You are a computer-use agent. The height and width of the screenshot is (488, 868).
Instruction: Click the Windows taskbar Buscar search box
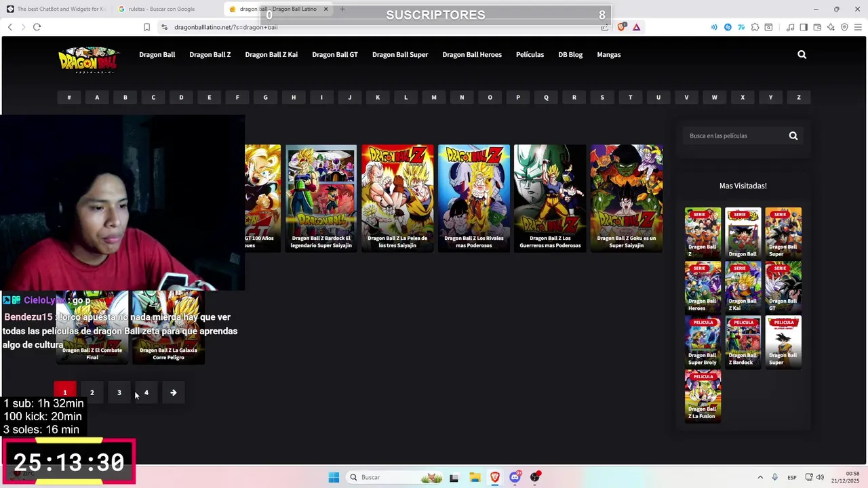tap(395, 477)
